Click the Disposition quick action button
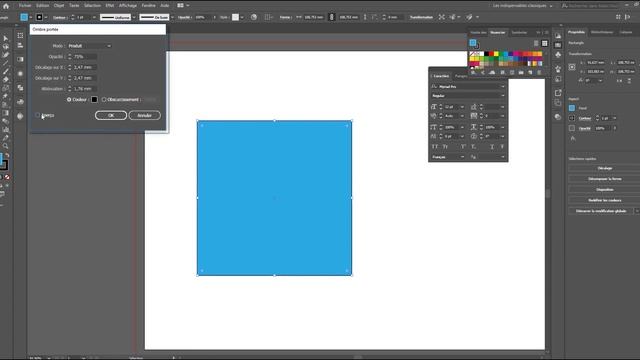Screen dimensions: 640x360 tap(604, 189)
